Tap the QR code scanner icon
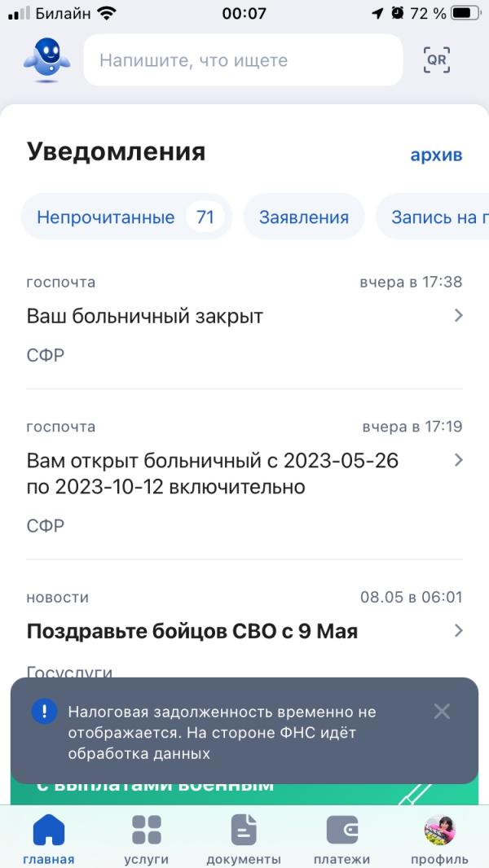 (x=436, y=59)
